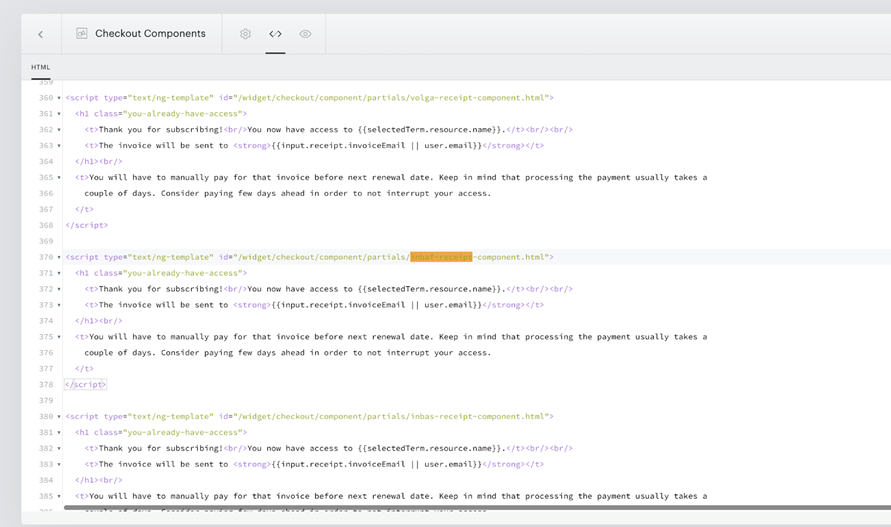Collapse fold arrow at line 381
The height and width of the screenshot is (527, 891).
[x=59, y=432]
